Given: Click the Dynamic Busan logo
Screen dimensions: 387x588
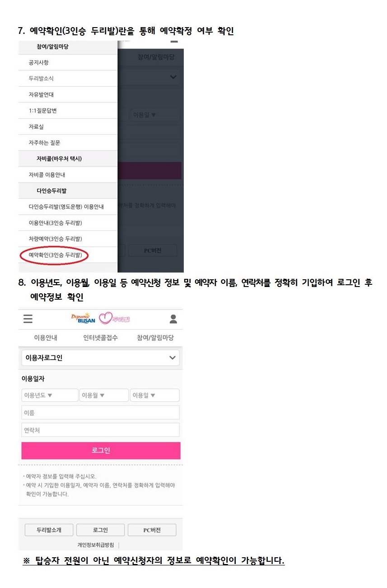Looking at the screenshot, I should coord(84,318).
